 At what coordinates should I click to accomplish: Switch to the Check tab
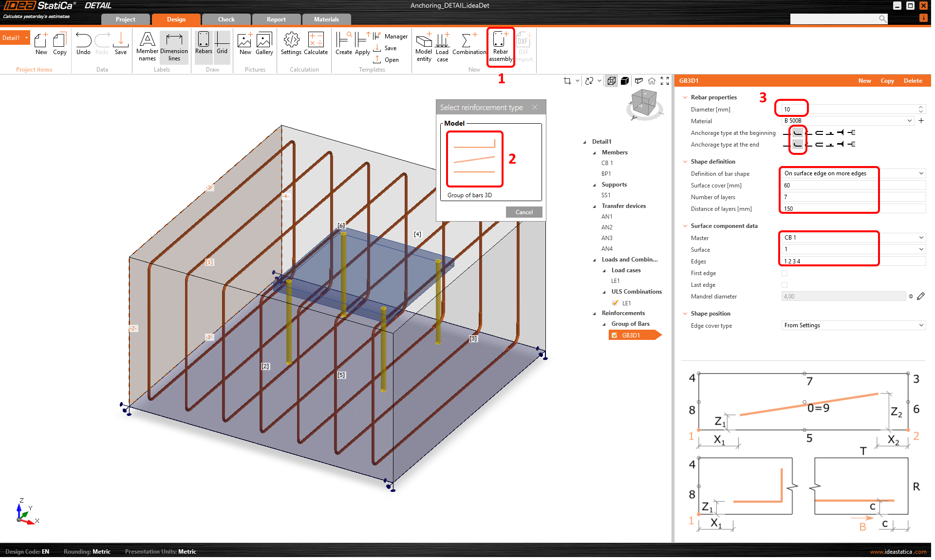tap(226, 19)
